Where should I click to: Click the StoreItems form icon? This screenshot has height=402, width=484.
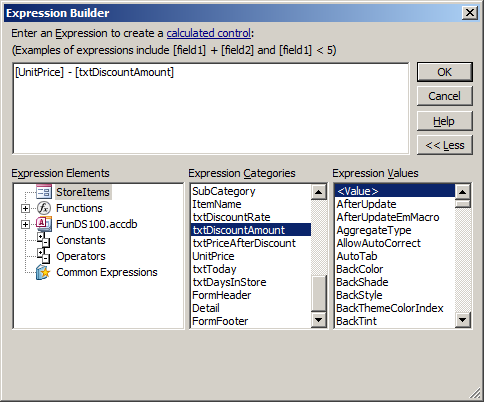coord(44,192)
